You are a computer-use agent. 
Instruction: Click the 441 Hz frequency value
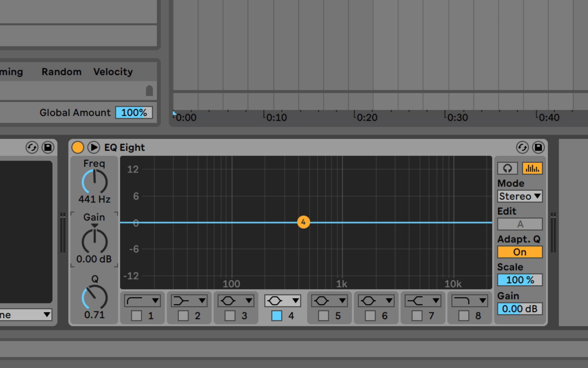pos(94,199)
